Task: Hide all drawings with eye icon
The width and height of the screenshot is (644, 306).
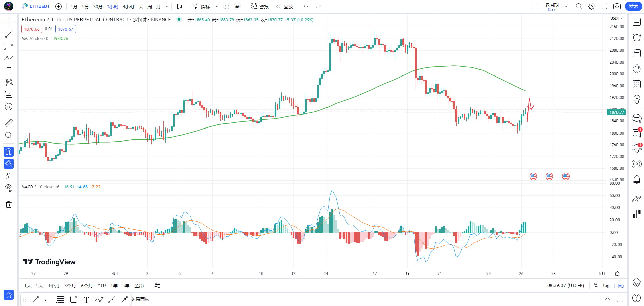Action: point(9,188)
